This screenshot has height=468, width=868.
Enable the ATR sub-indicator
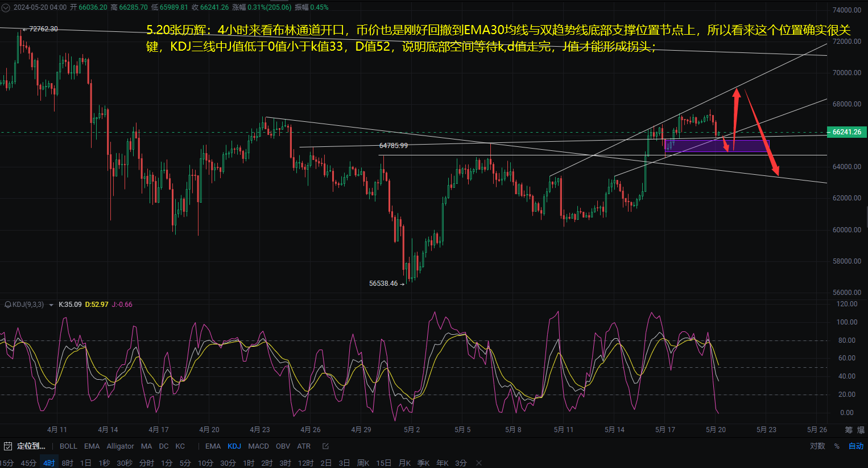coord(304,446)
